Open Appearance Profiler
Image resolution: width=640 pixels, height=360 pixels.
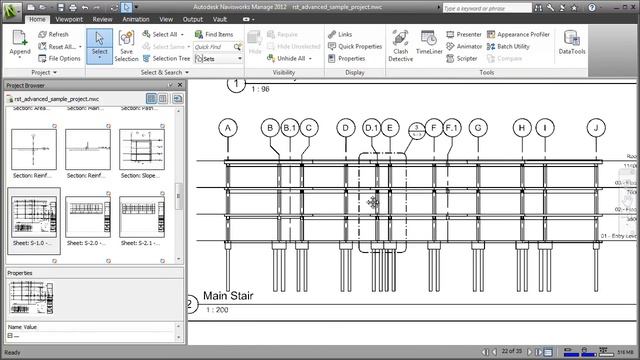[518, 35]
